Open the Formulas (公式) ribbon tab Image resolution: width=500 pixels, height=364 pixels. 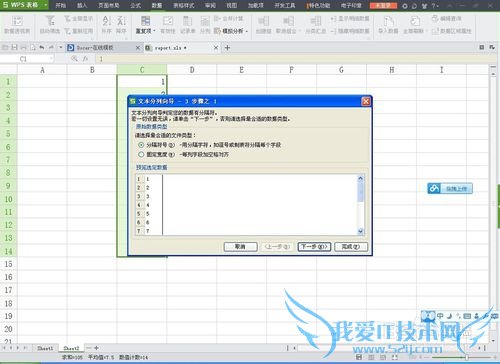click(x=135, y=5)
